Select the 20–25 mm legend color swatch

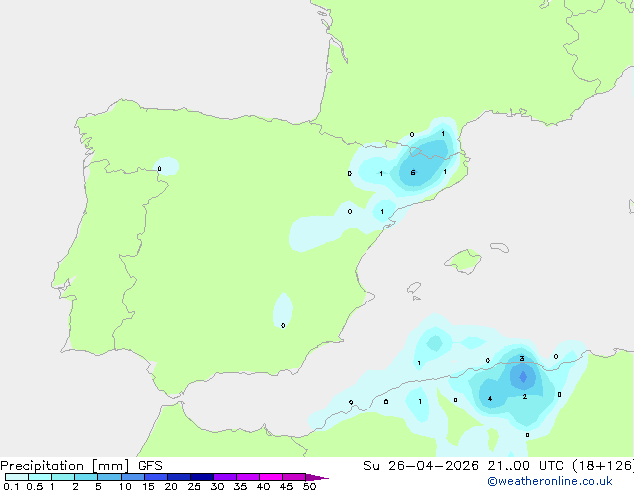(179, 477)
